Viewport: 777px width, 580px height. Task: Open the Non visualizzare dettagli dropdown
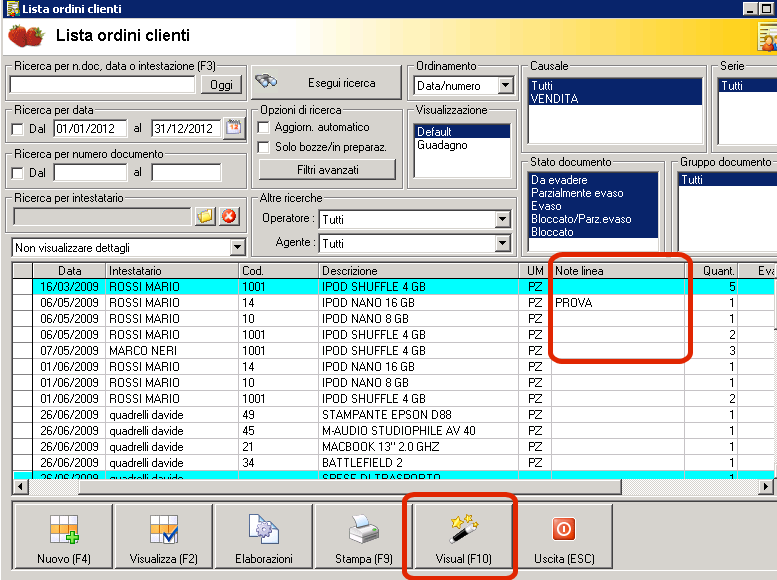pos(237,247)
